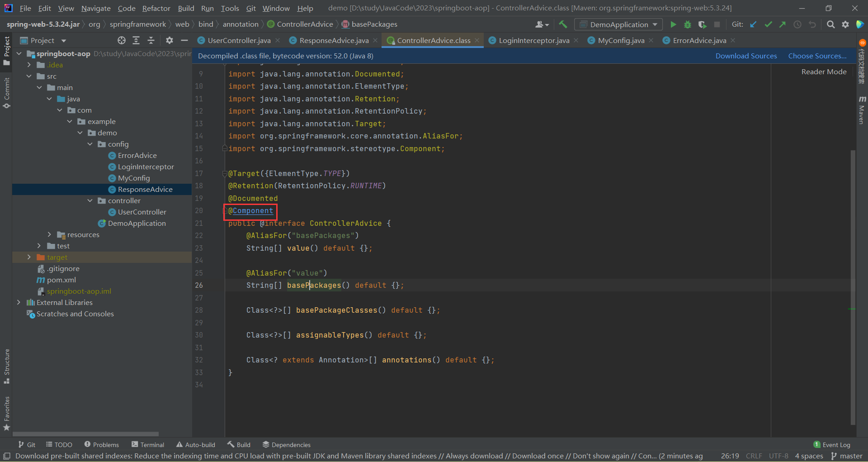The width and height of the screenshot is (868, 462).
Task: Open the Problems tool window
Action: 101,445
